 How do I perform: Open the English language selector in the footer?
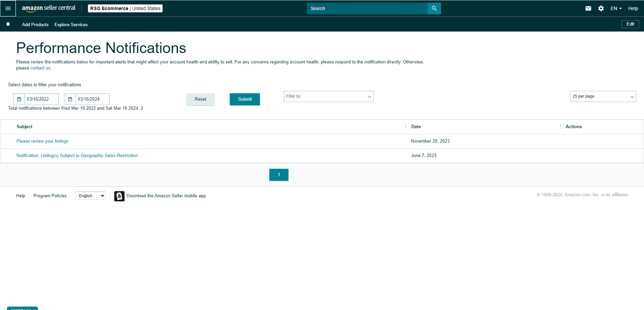91,196
